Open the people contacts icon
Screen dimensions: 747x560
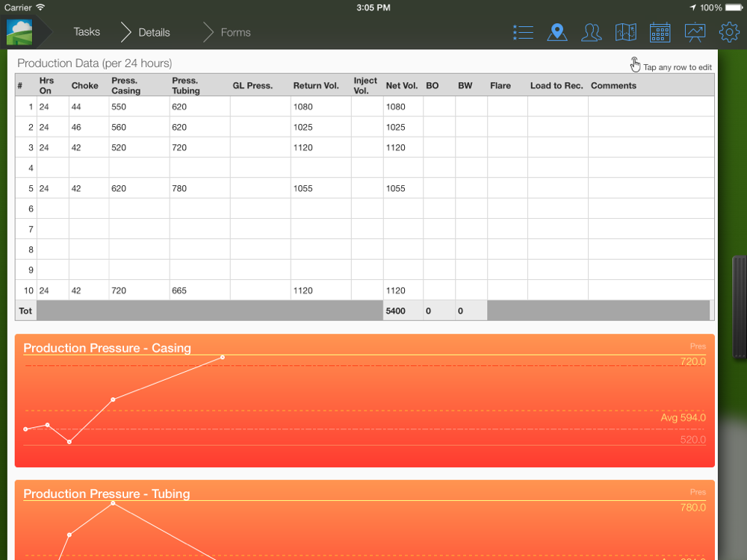coord(591,32)
